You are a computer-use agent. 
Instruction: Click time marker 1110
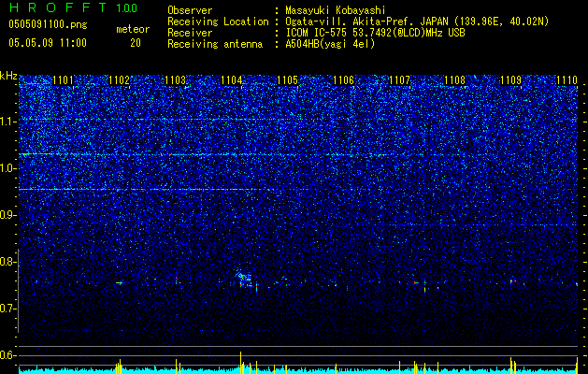pyautogui.click(x=567, y=80)
